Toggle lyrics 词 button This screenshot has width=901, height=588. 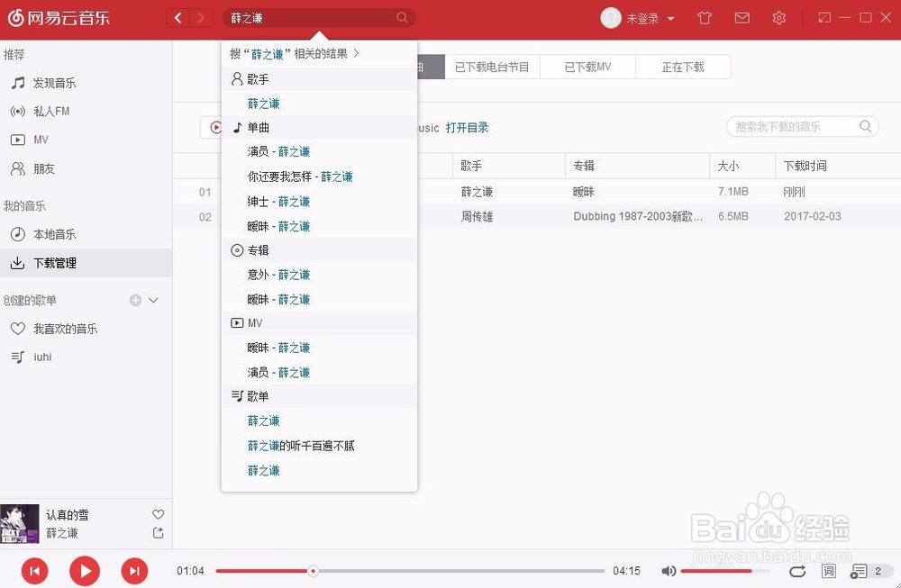coord(828,571)
